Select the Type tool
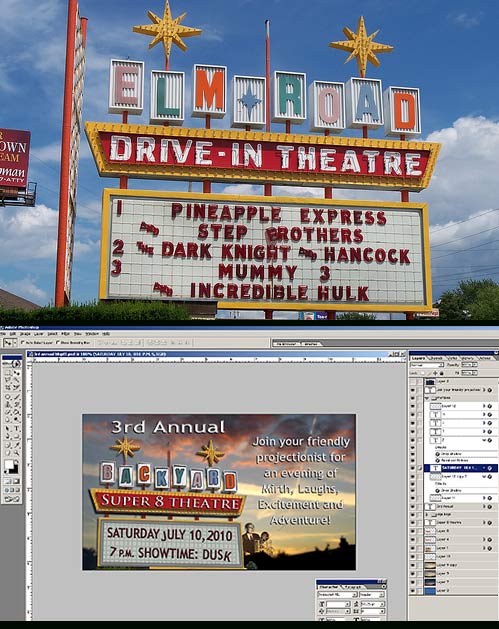The width and height of the screenshot is (499, 629). (x=16, y=428)
